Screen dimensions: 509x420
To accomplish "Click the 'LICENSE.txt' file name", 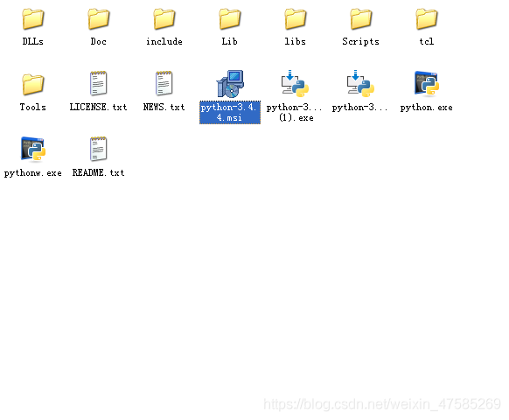I will (x=98, y=108).
